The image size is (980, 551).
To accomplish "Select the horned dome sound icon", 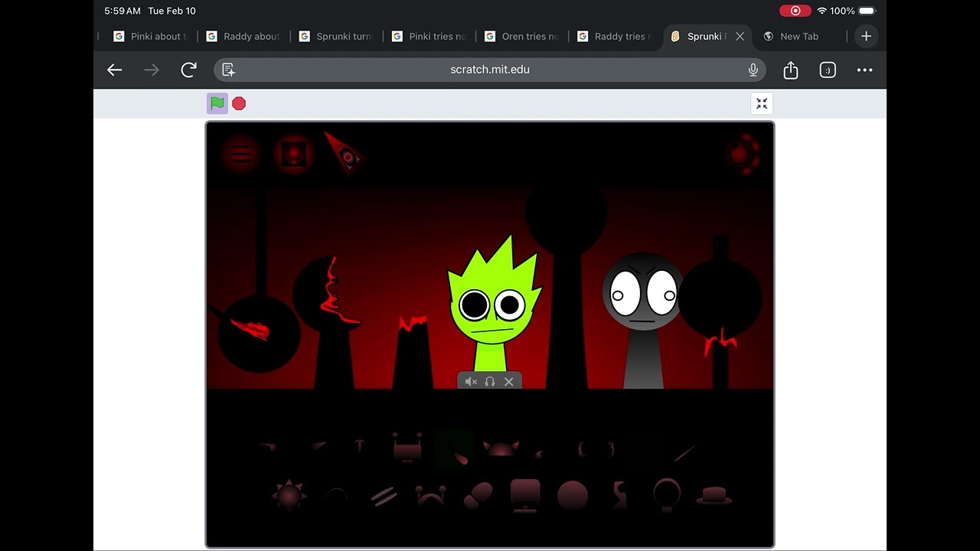I will click(501, 448).
